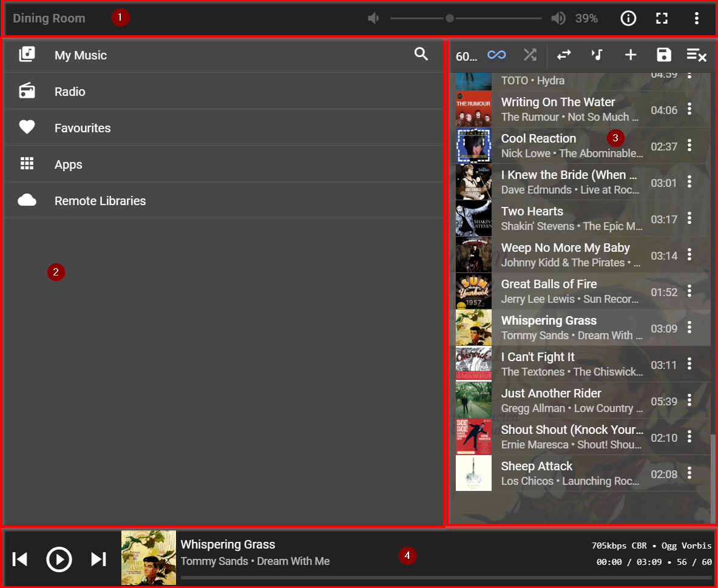Play Just Another Rider from the queue

pyautogui.click(x=551, y=394)
